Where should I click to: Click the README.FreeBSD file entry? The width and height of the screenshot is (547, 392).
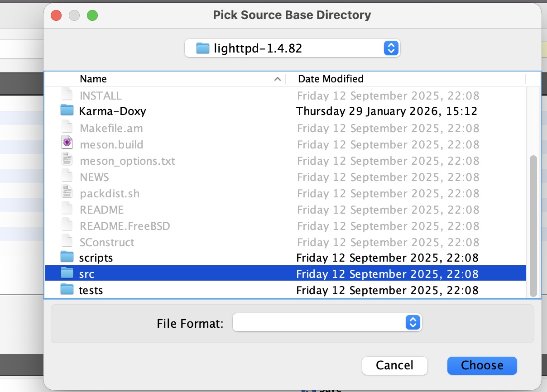click(x=125, y=226)
